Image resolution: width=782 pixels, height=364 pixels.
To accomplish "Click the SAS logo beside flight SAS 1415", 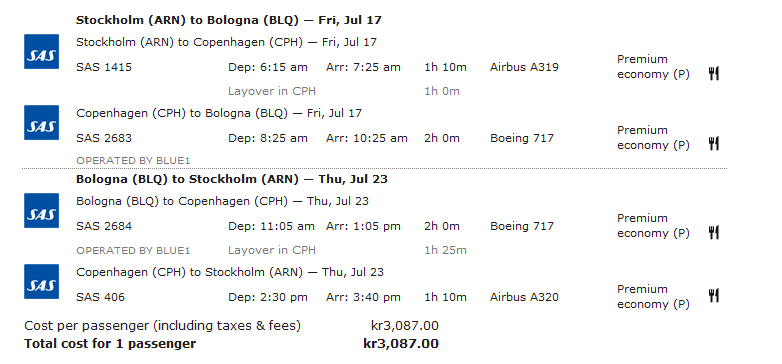I will pos(41,51).
